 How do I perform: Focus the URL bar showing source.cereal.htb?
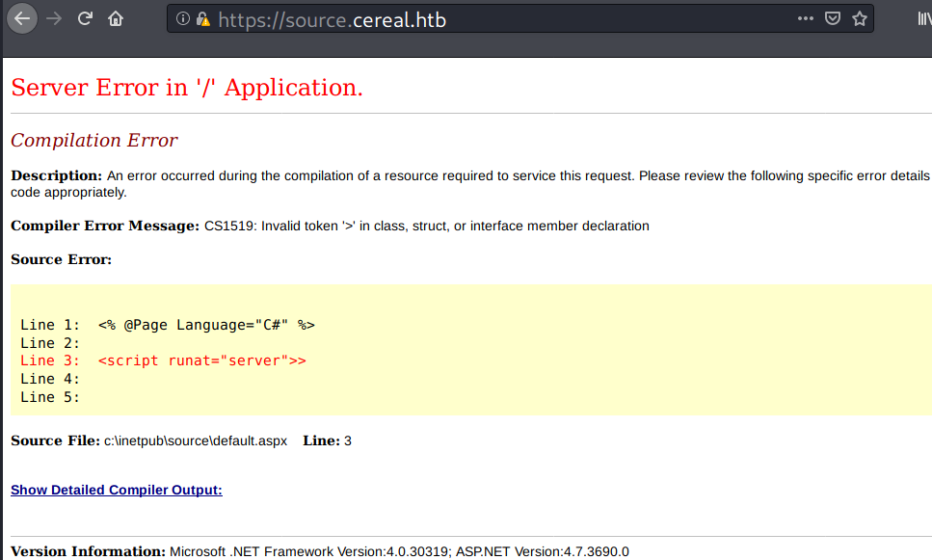click(482, 19)
